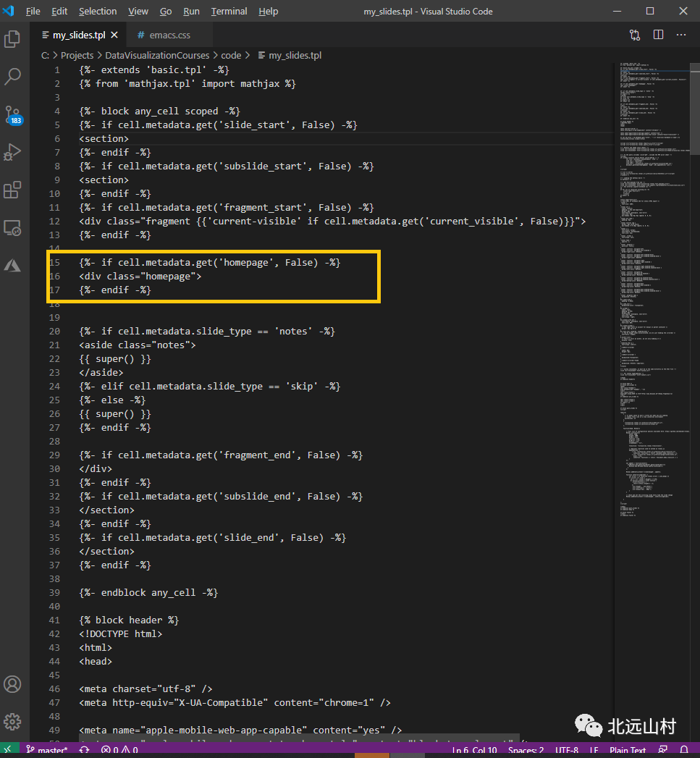The height and width of the screenshot is (758, 700).
Task: Click line number 20 in the gutter
Action: point(54,331)
